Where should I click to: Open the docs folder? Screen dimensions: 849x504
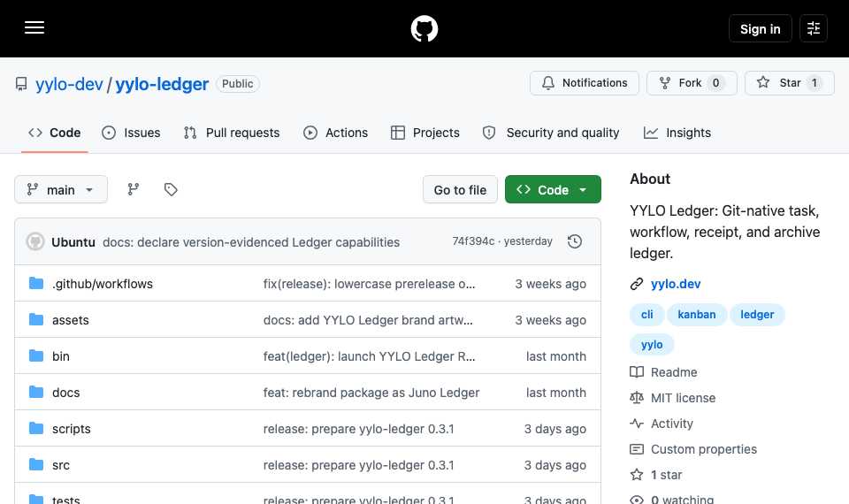point(66,393)
